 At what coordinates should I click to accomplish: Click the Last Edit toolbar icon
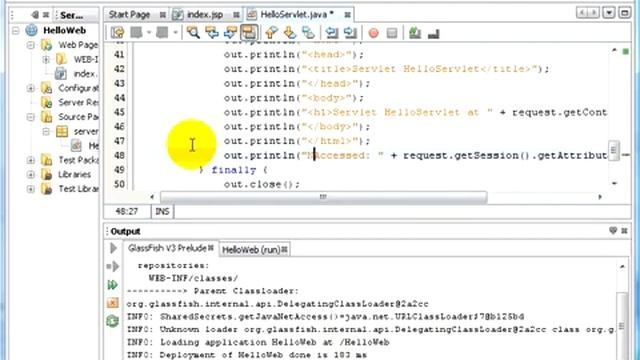(118, 33)
